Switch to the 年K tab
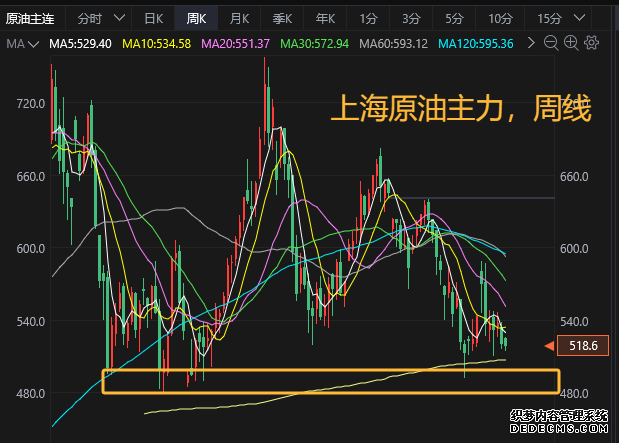The width and height of the screenshot is (619, 443). coord(325,18)
